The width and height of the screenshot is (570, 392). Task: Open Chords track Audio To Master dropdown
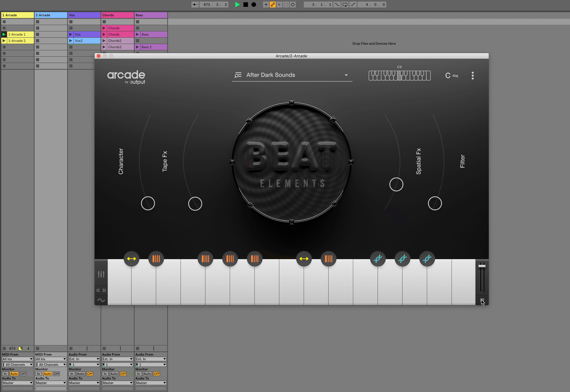[x=117, y=383]
